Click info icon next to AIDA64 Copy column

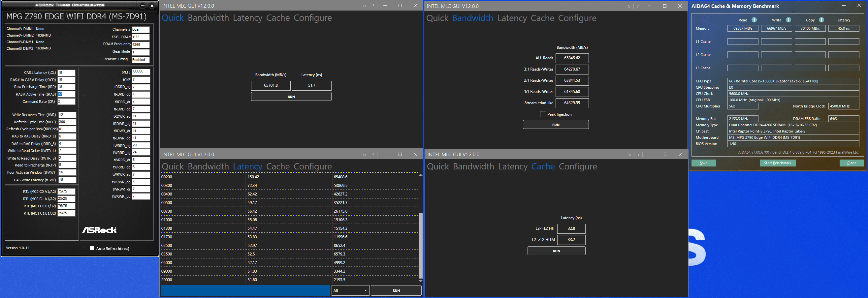click(821, 20)
